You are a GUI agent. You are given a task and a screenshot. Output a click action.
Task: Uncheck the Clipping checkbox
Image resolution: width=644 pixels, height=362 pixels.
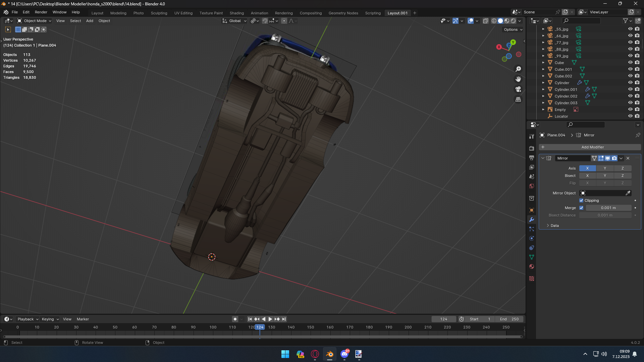coord(581,200)
